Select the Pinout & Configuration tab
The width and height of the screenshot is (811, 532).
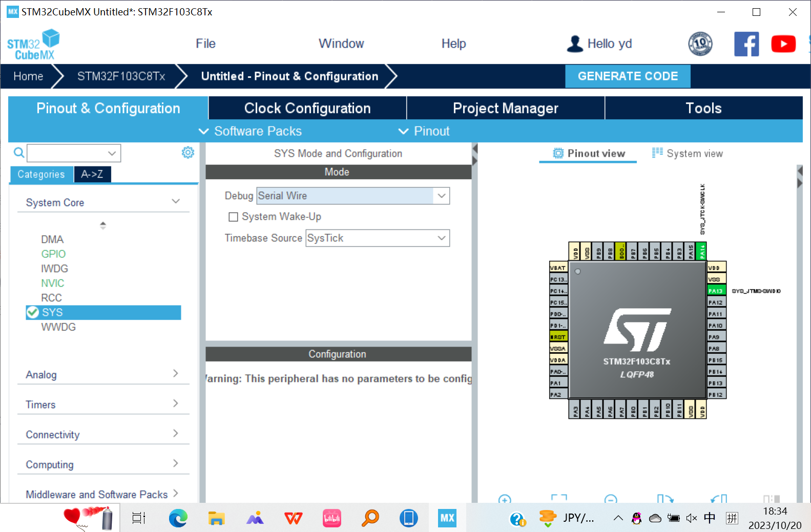click(108, 108)
